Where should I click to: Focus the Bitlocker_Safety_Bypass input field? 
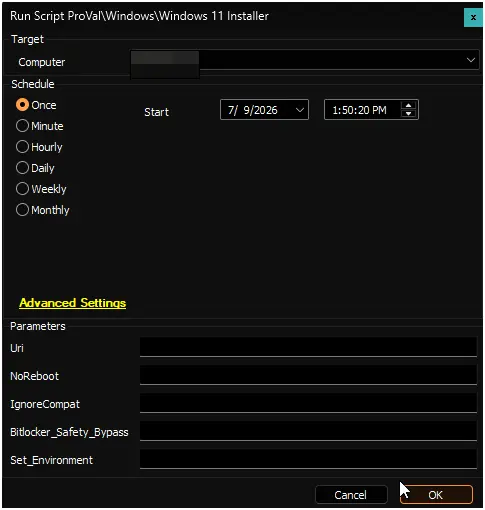[308, 431]
